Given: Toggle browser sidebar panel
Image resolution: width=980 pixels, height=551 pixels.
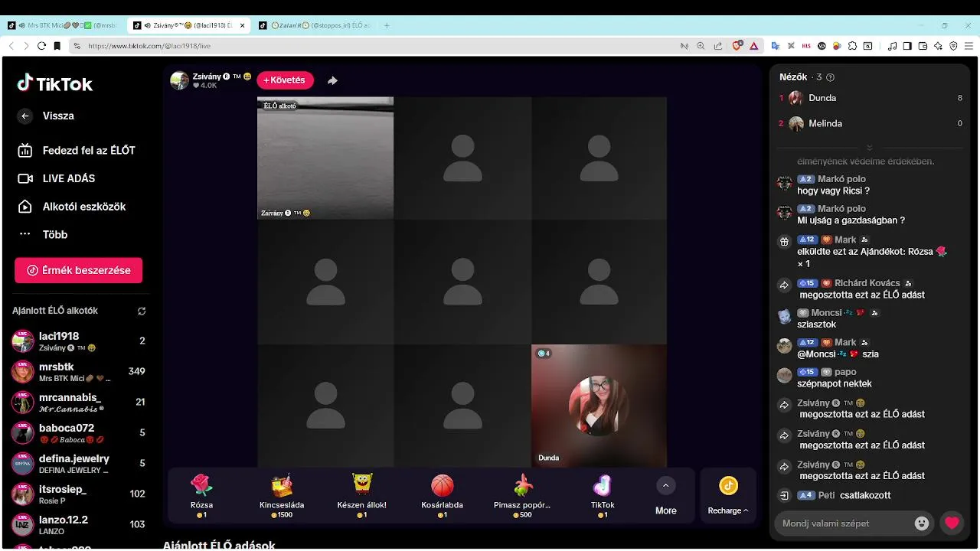Looking at the screenshot, I should pyautogui.click(x=907, y=46).
